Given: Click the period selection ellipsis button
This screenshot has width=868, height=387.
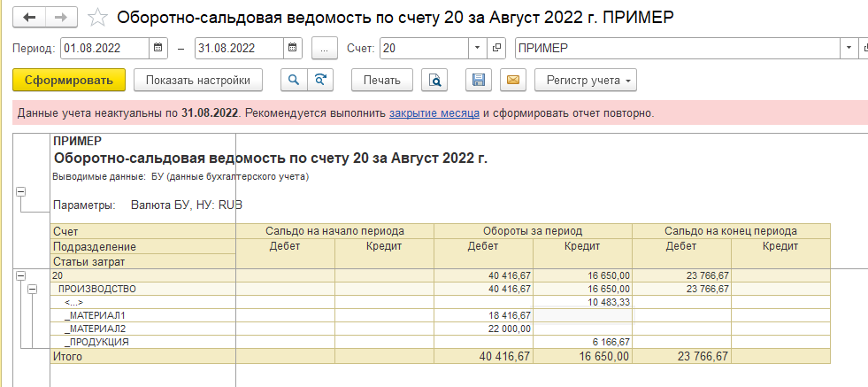Looking at the screenshot, I should [x=325, y=47].
